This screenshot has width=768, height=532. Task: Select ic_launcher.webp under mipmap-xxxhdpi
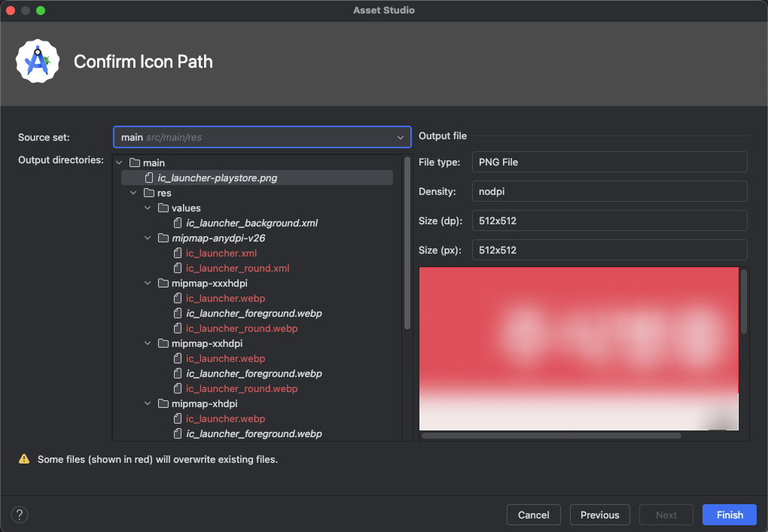tap(225, 298)
